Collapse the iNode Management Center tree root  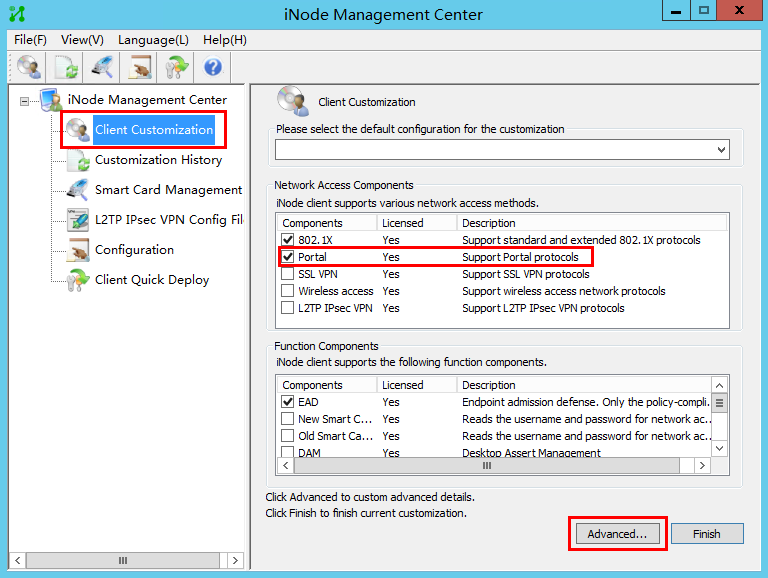point(24,101)
